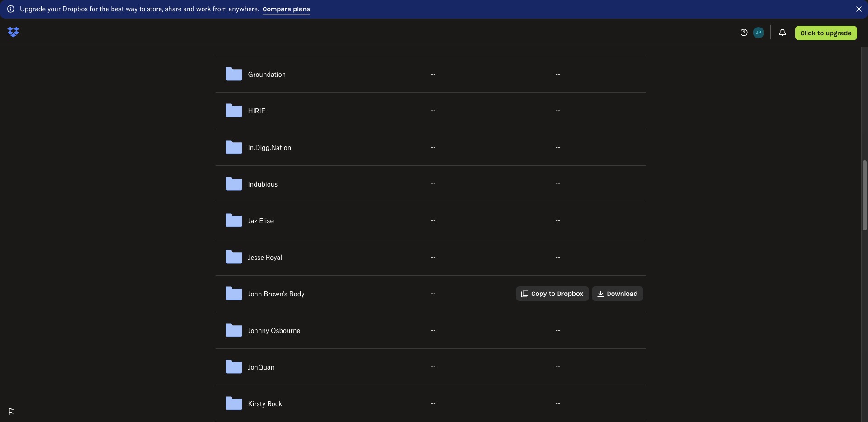This screenshot has width=868, height=422.
Task: Open the Jesse Royal folder
Action: tap(264, 258)
